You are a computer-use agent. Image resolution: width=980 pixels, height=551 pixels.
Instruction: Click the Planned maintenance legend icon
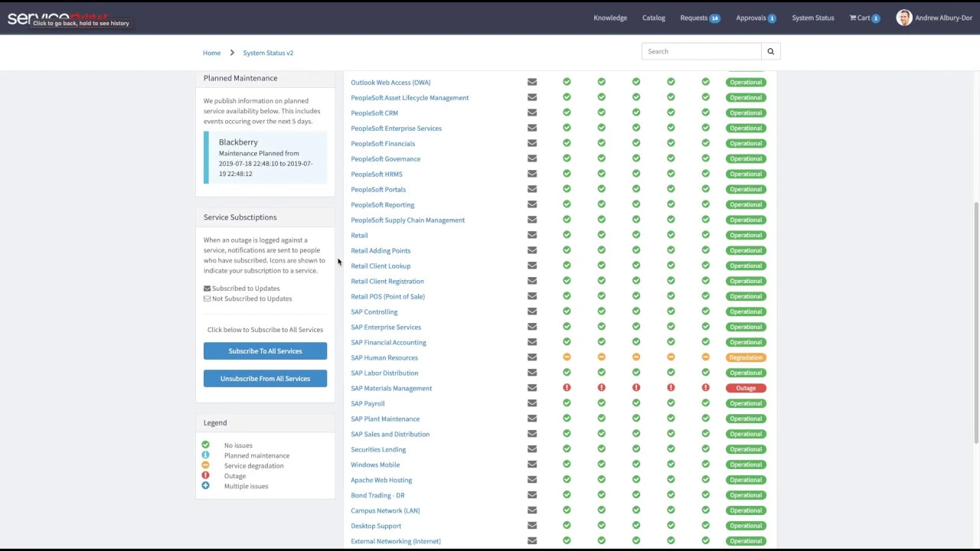point(205,455)
